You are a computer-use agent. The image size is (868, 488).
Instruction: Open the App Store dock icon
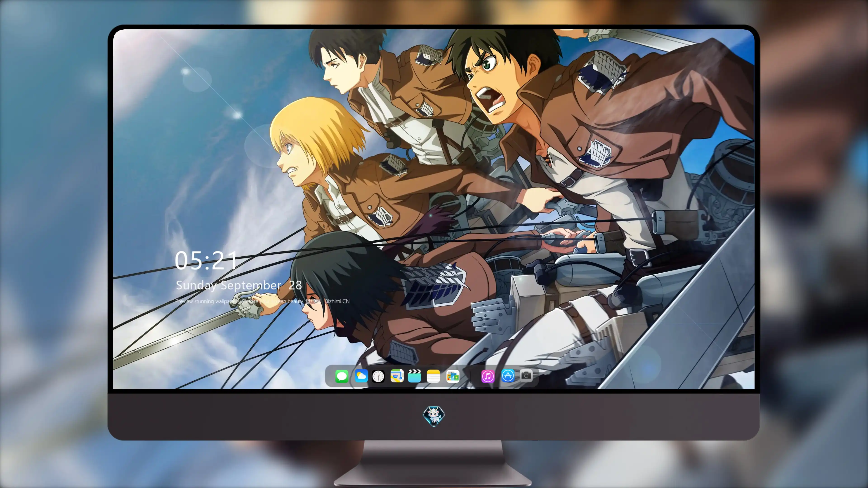click(508, 375)
